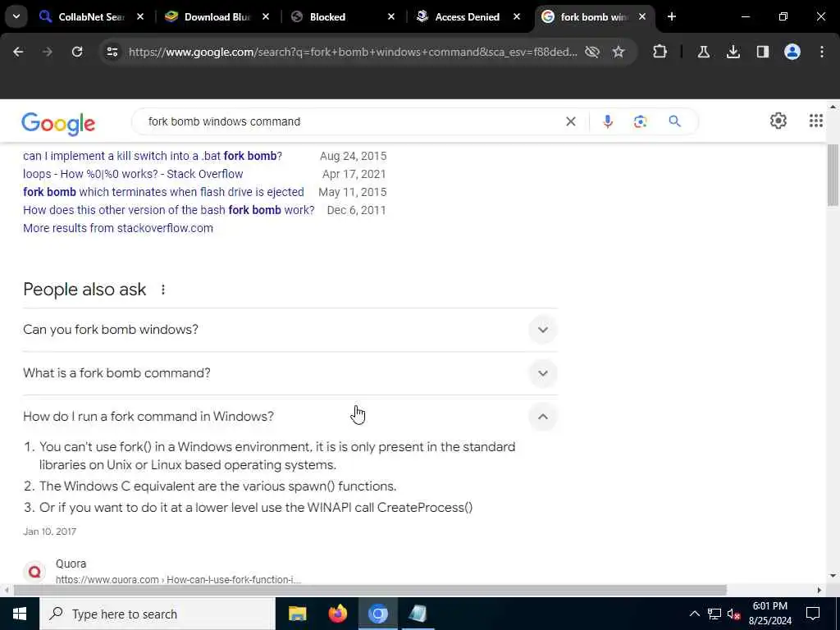This screenshot has width=840, height=630.
Task: Search by image with Google Lens icon
Action: click(x=640, y=121)
